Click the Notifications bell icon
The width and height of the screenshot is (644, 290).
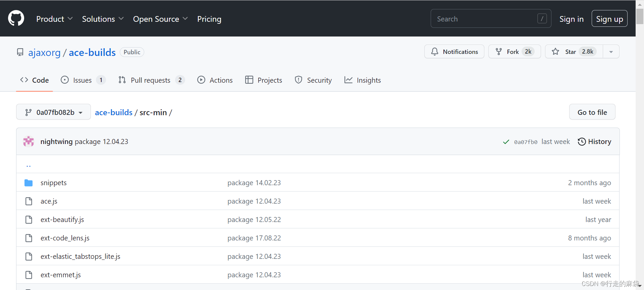(x=435, y=52)
